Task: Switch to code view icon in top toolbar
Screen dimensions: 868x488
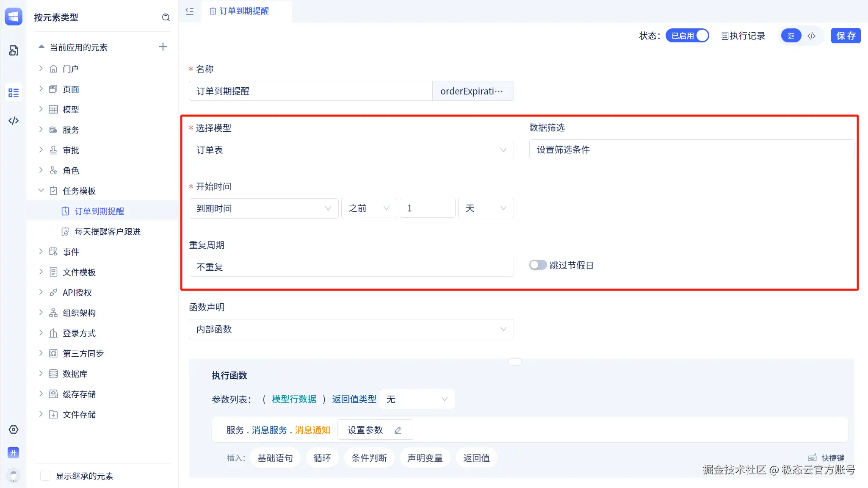Action: click(811, 36)
